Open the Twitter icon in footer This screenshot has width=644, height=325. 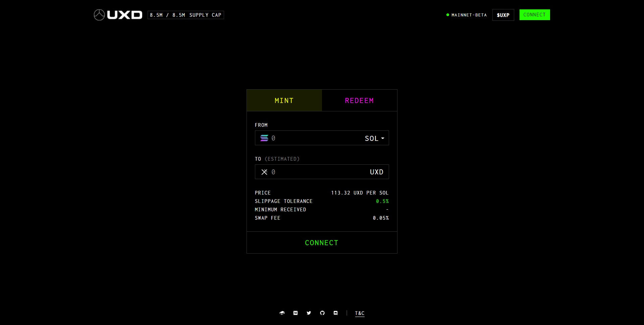[309, 313]
